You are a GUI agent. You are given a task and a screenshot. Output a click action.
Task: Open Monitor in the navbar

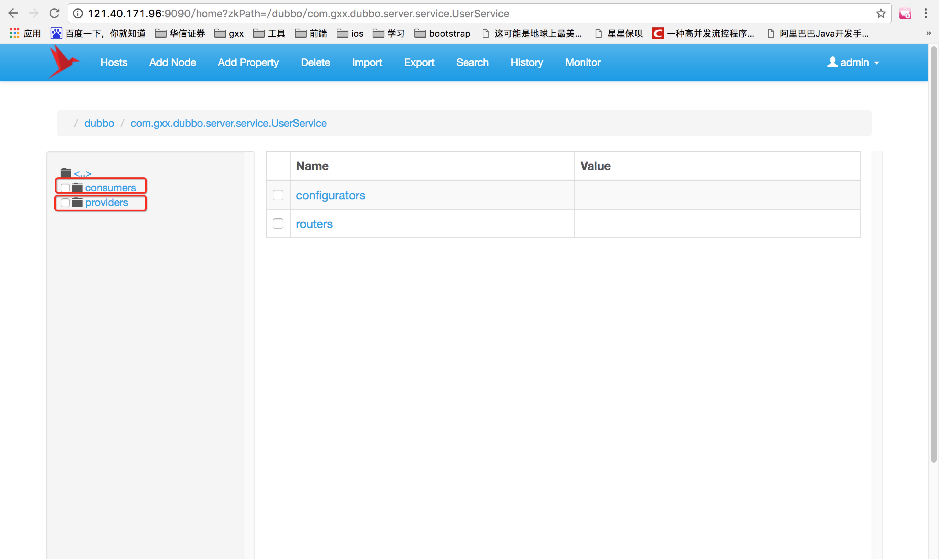coord(583,62)
